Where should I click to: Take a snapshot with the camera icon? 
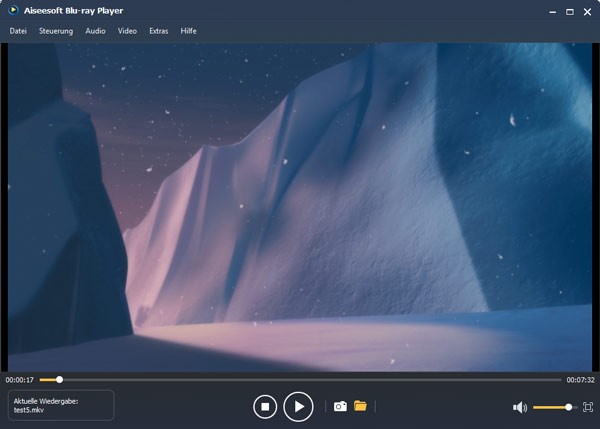[x=340, y=406]
